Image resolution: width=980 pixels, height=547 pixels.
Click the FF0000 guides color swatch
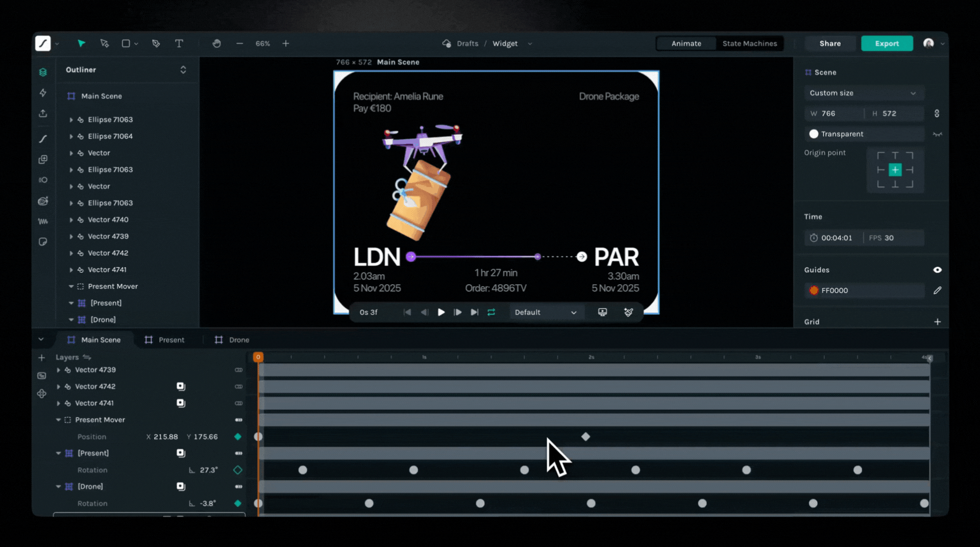click(814, 290)
